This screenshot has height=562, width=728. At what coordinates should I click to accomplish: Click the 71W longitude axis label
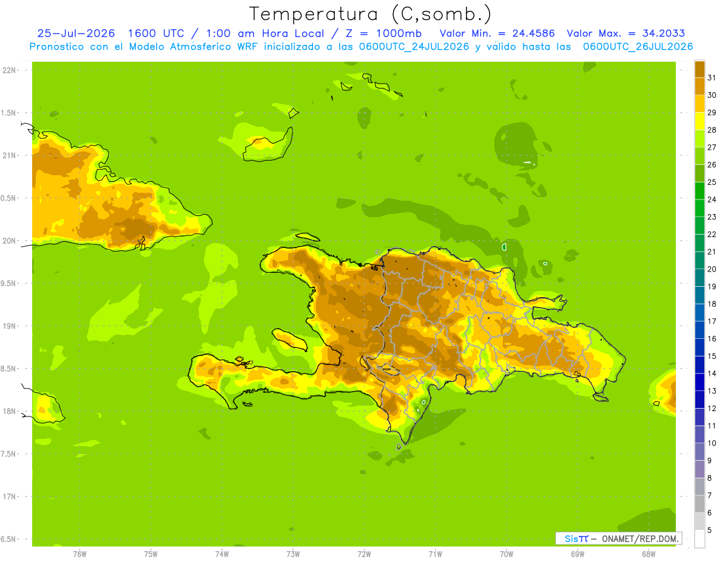(435, 554)
